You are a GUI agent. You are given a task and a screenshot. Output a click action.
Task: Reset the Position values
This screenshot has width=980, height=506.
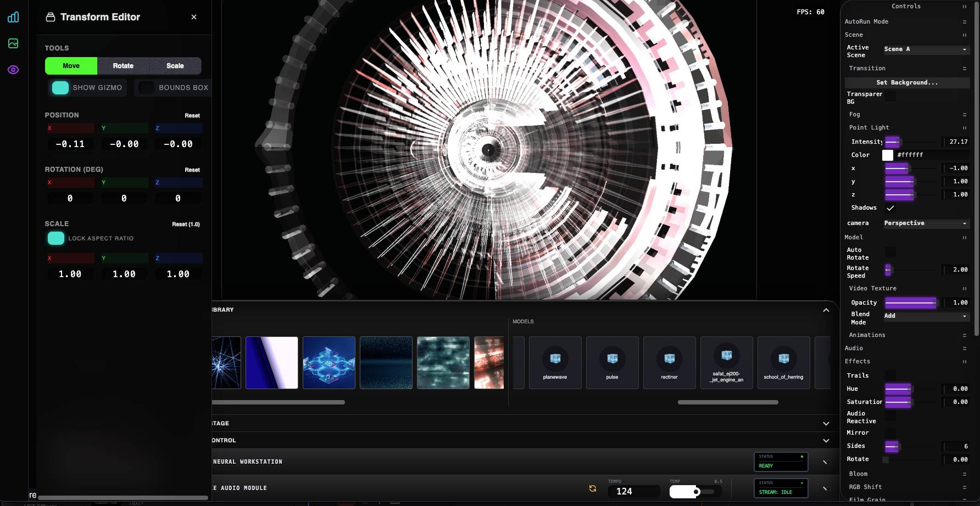pyautogui.click(x=192, y=116)
